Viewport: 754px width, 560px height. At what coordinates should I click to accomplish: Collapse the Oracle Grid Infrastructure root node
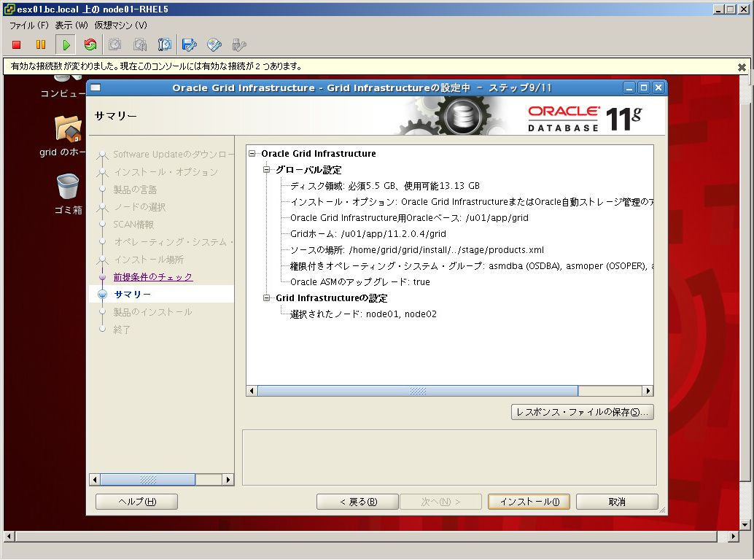252,153
